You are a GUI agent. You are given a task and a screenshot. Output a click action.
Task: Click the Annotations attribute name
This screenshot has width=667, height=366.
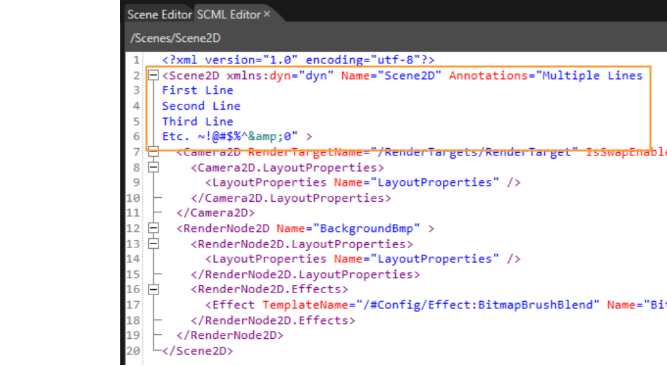pyautogui.click(x=488, y=75)
